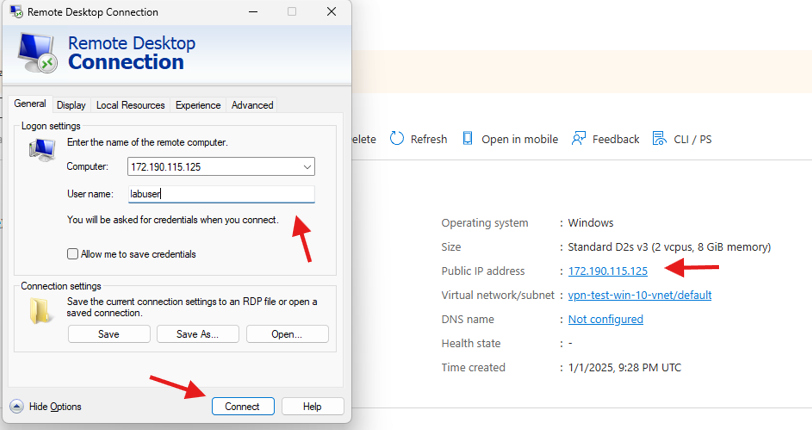
Task: Click the Remote Desktop banner monitor icon
Action: pyautogui.click(x=37, y=53)
